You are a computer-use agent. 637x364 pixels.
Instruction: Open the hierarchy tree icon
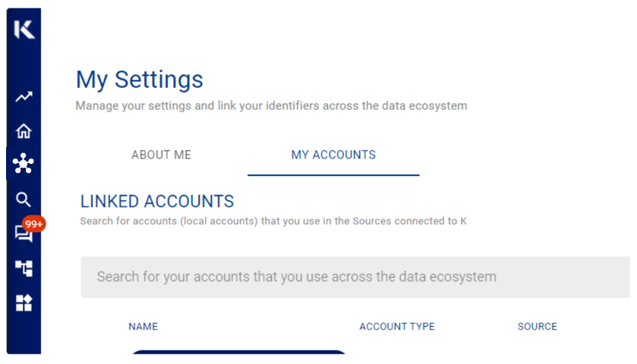[x=24, y=268]
